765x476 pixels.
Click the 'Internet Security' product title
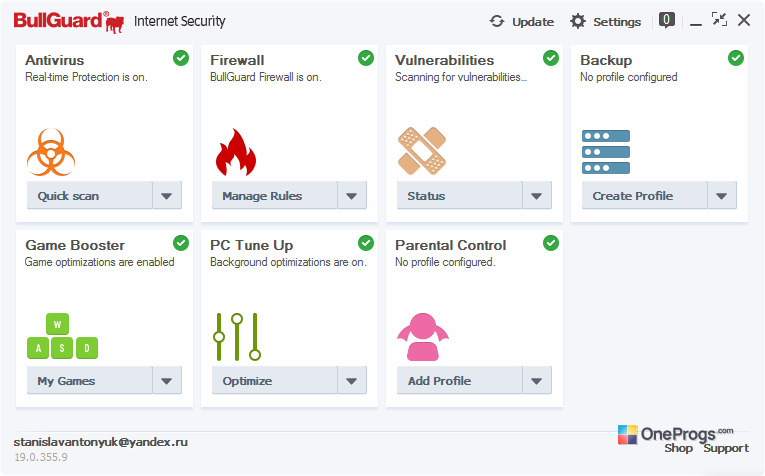click(x=180, y=21)
